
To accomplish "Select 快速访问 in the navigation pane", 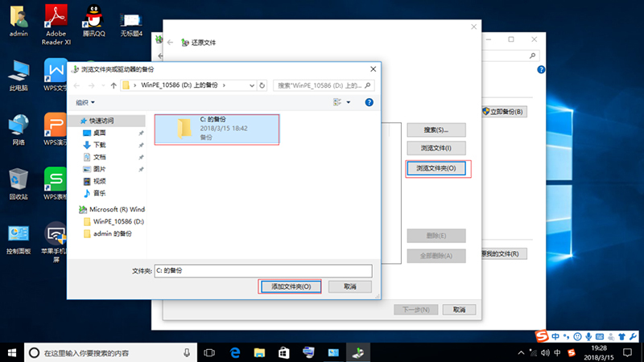I will tap(107, 121).
